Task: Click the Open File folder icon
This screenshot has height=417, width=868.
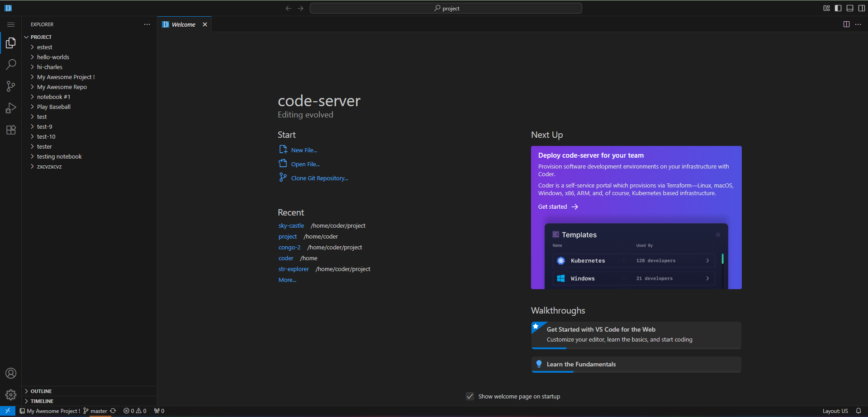Action: tap(283, 164)
